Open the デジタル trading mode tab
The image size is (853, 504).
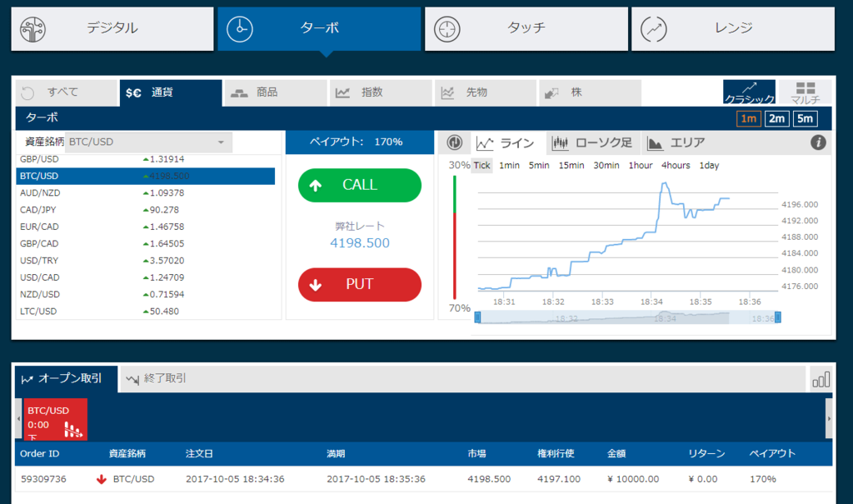(x=112, y=29)
